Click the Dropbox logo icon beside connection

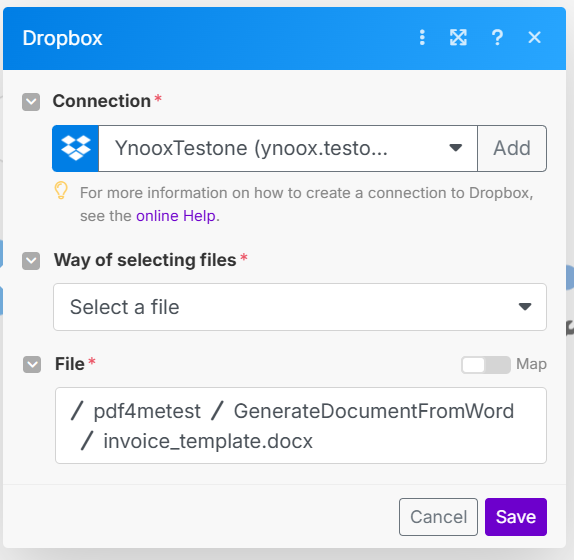pos(75,148)
